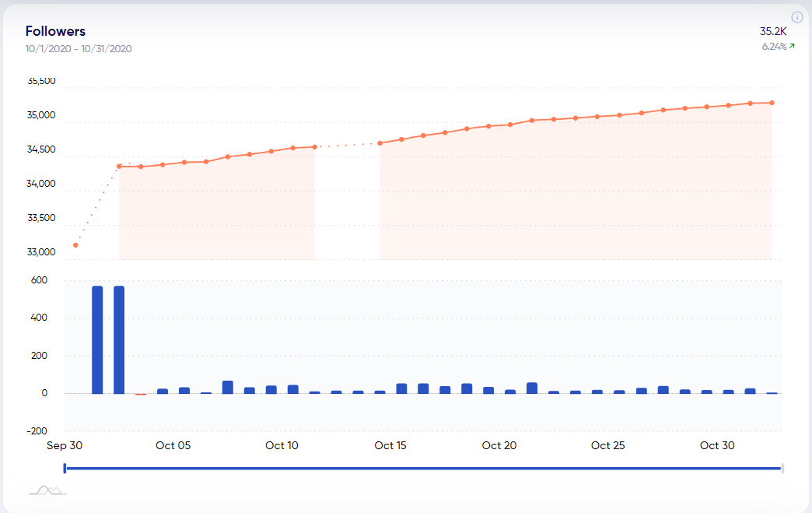812x513 pixels.
Task: Open the info tooltip icon
Action: 796,17
